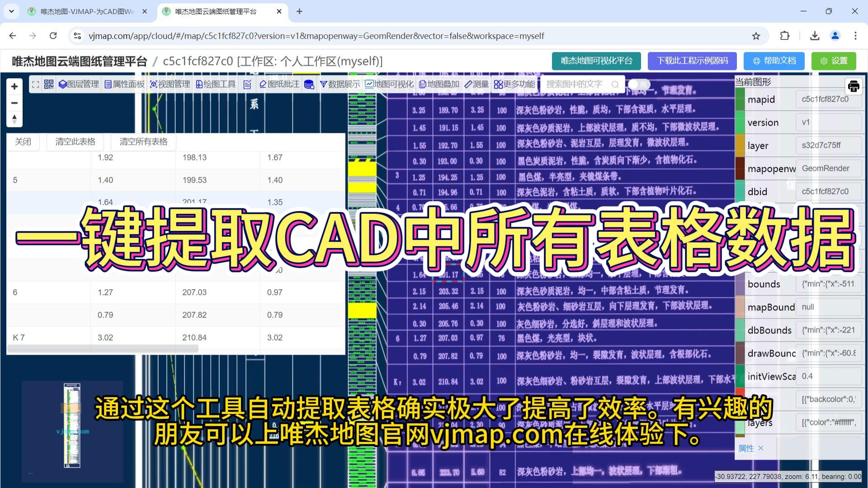
Task: Close the 属性 tab
Action: tap(761, 448)
